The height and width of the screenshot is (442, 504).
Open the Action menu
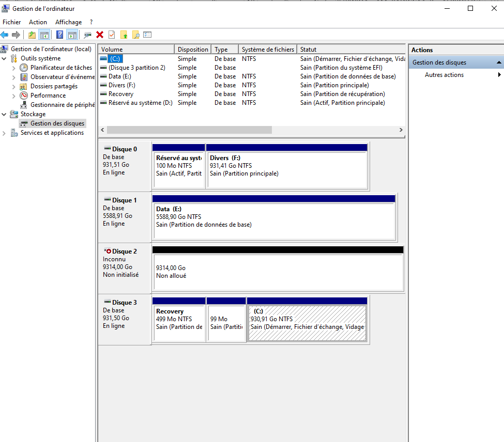click(38, 22)
